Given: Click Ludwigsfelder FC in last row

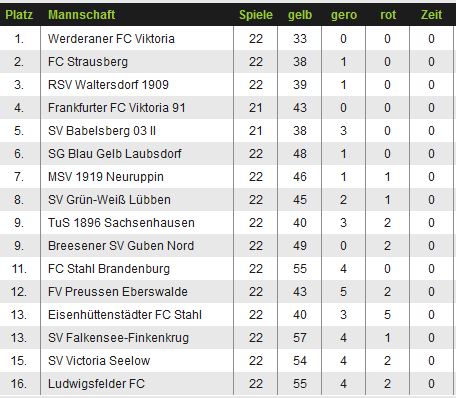Looking at the screenshot, I should 96,384.
